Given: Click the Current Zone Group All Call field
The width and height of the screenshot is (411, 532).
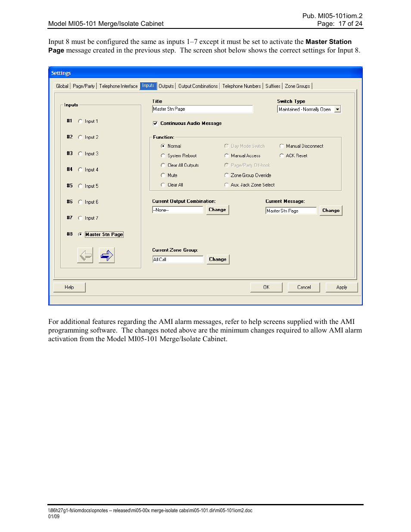Looking at the screenshot, I should pyautogui.click(x=178, y=260).
